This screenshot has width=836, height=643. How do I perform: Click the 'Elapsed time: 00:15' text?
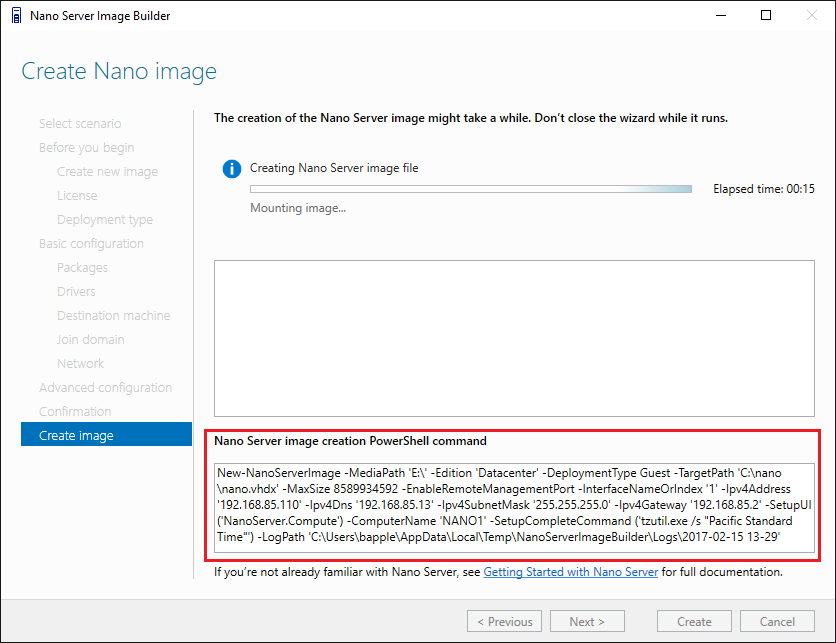coord(764,189)
